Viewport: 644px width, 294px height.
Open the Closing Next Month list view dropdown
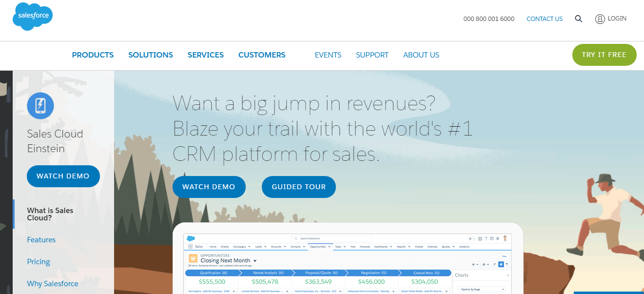point(254,261)
